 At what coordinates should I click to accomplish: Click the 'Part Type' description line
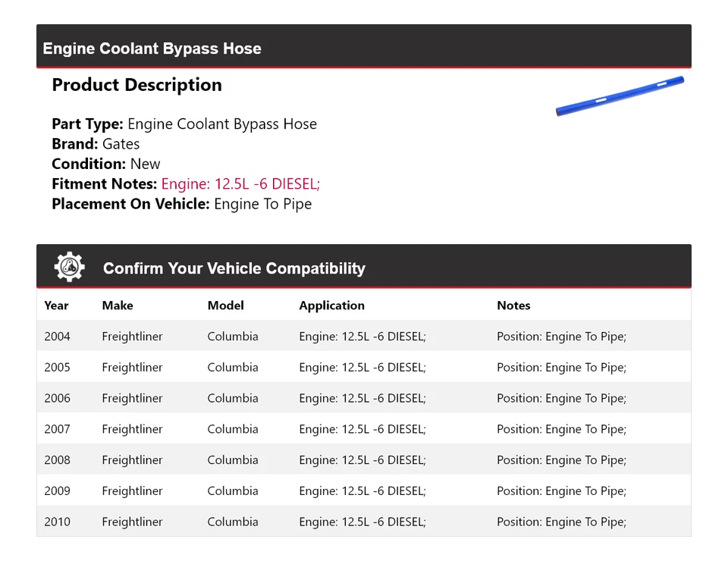pyautogui.click(x=184, y=124)
